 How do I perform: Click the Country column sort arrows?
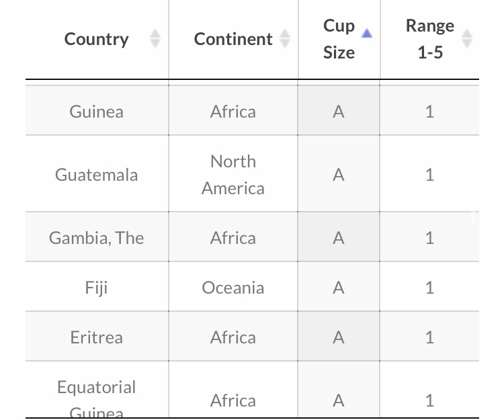point(155,38)
